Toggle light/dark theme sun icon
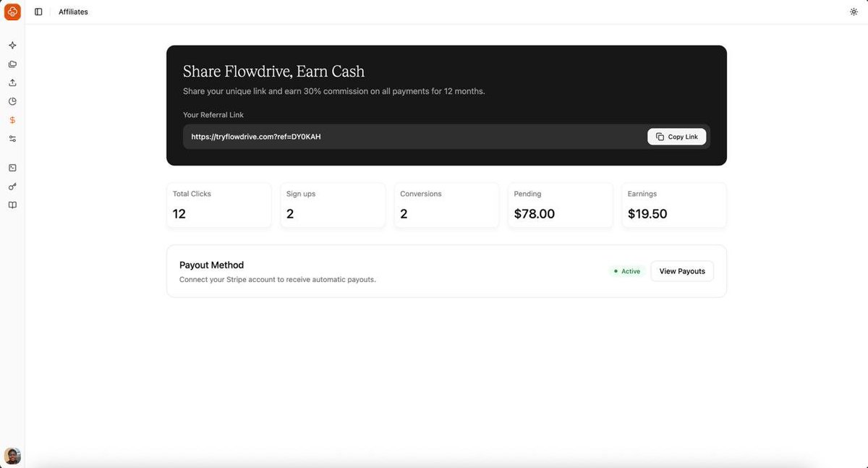The width and height of the screenshot is (868, 468). 854,12
